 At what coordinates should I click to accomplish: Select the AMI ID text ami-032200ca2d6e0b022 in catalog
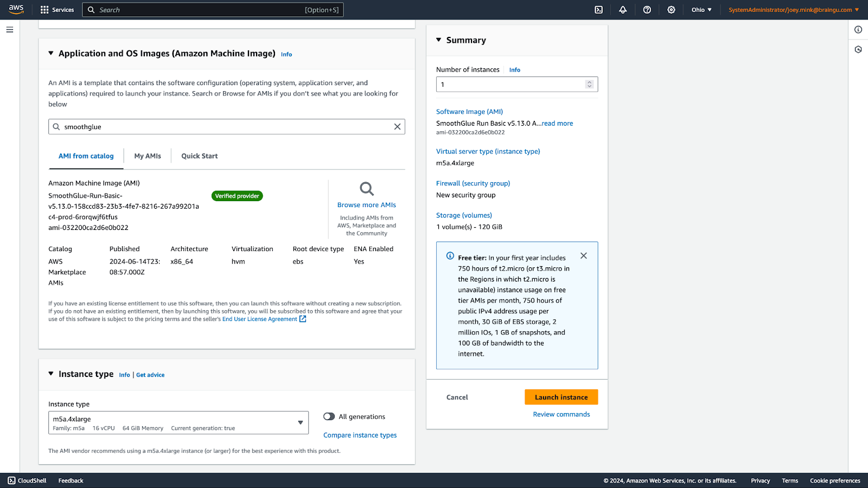(x=88, y=228)
